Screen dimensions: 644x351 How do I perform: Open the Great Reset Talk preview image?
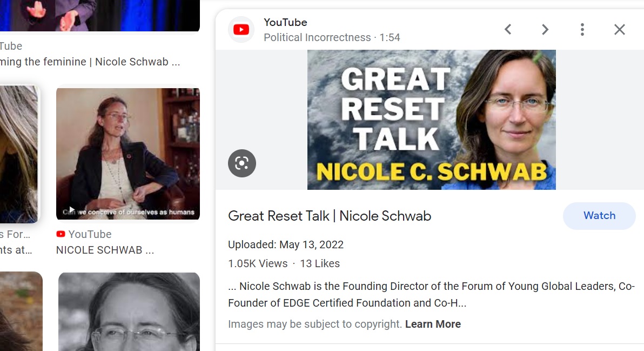point(431,120)
